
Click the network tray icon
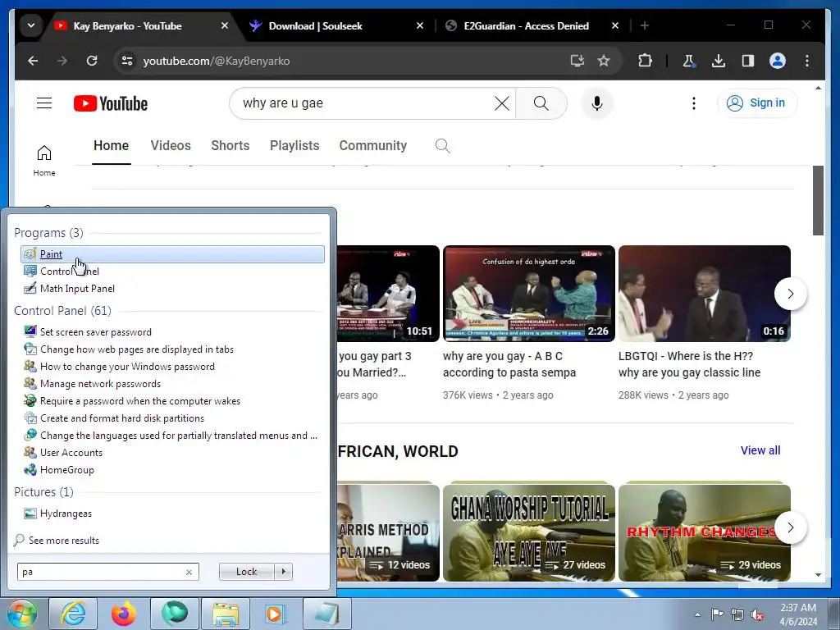(x=737, y=614)
